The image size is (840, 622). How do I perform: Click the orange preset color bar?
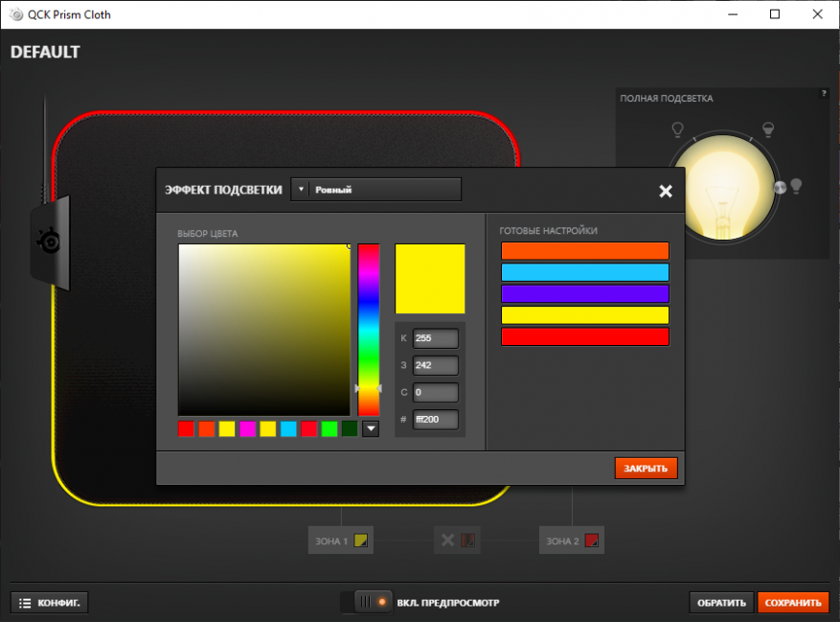click(585, 250)
